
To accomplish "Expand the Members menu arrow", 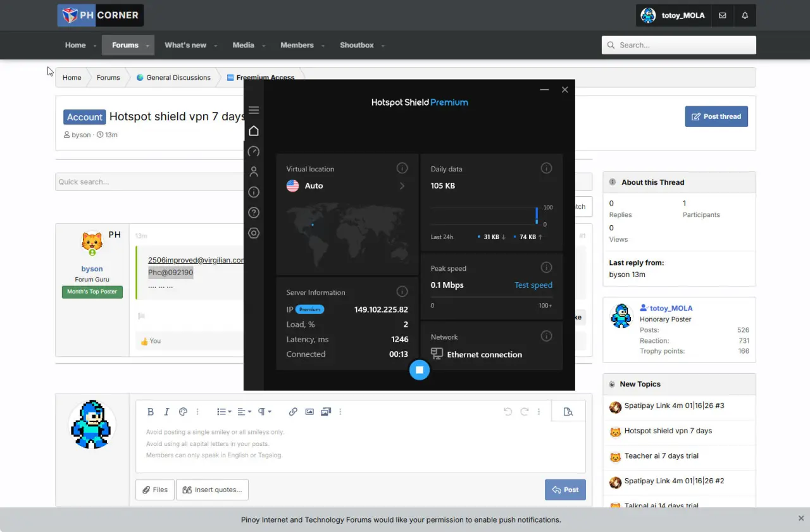I will 323,46.
